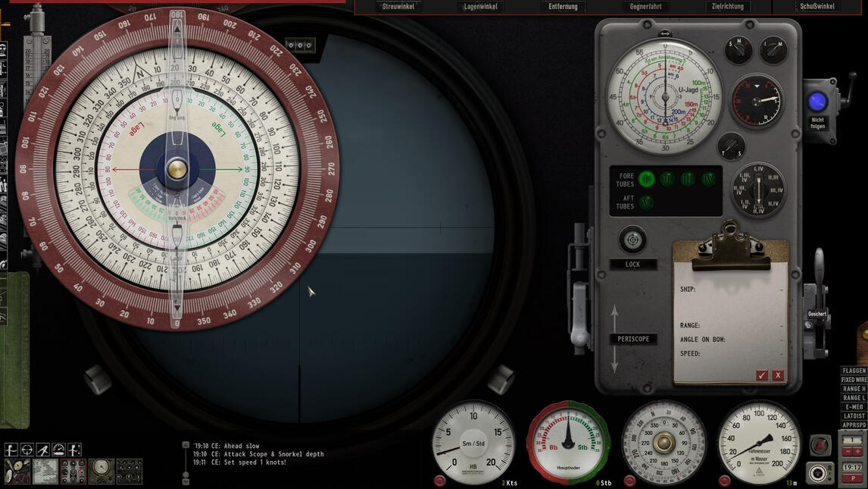Open the navigation map station thumbnail
This screenshot has width=868, height=489.
coord(45,472)
